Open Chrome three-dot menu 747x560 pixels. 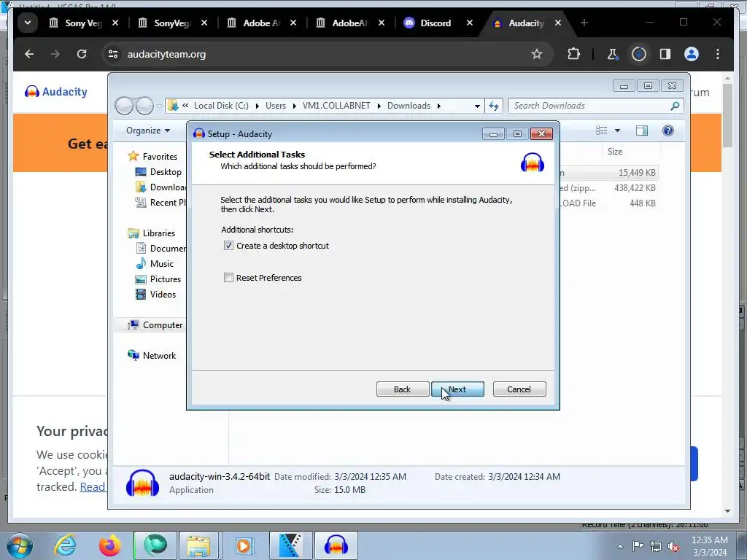pyautogui.click(x=718, y=54)
